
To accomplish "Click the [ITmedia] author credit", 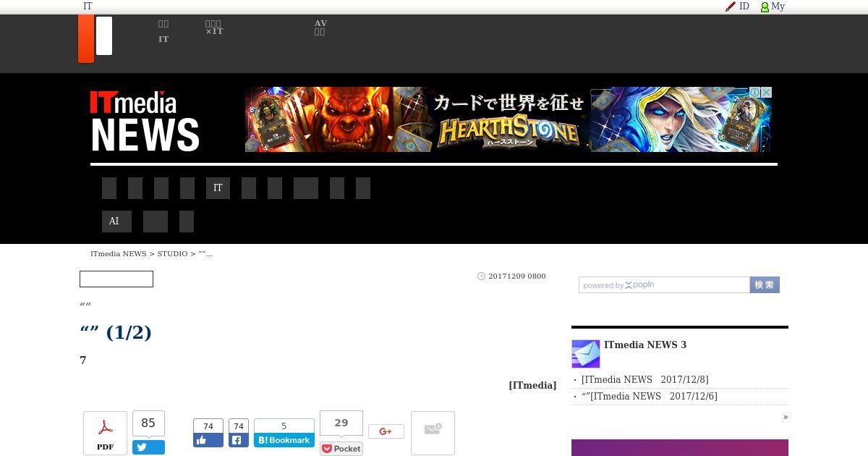I will tap(532, 386).
